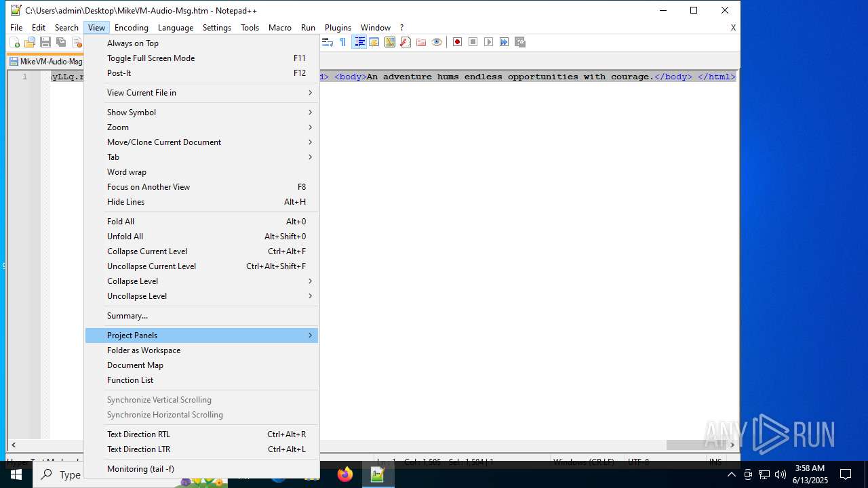Choose Hide Lines
Screen dimensions: 868x488
point(201,202)
